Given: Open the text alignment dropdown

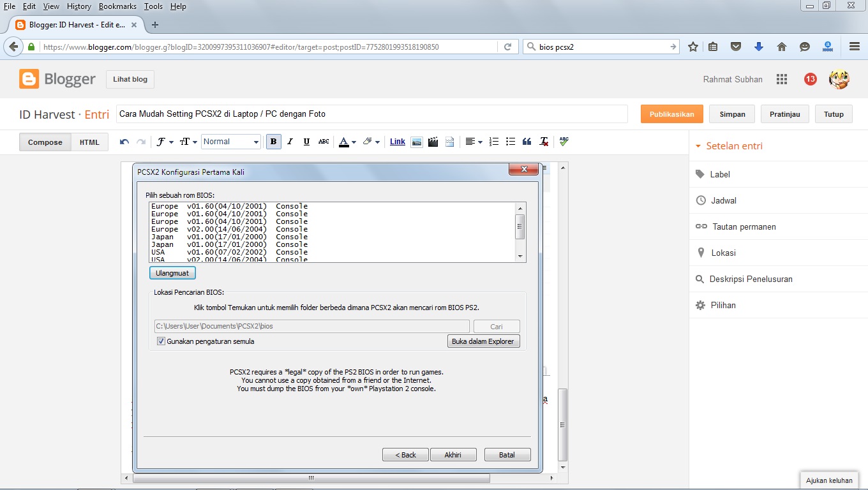Looking at the screenshot, I should (x=474, y=142).
